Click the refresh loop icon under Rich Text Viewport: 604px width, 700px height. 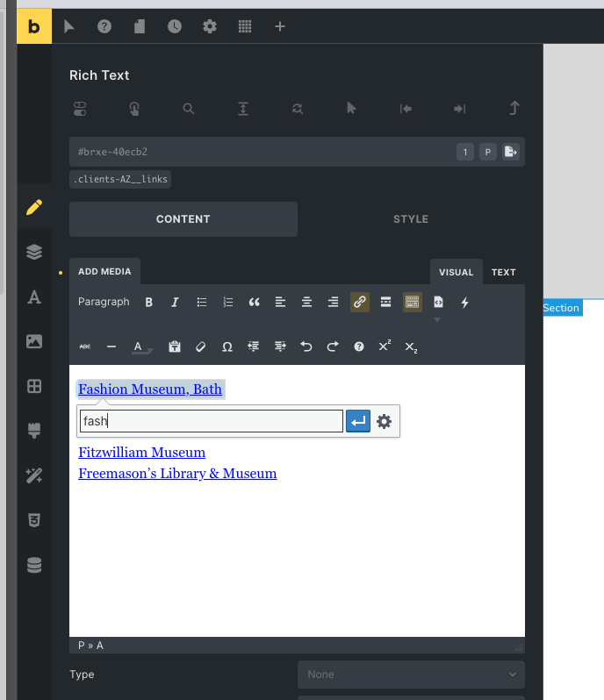click(297, 109)
